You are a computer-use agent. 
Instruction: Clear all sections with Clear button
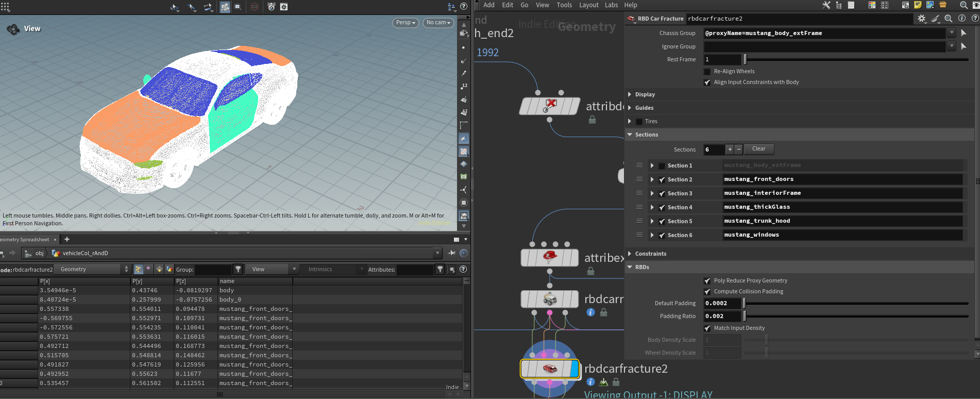tap(759, 149)
